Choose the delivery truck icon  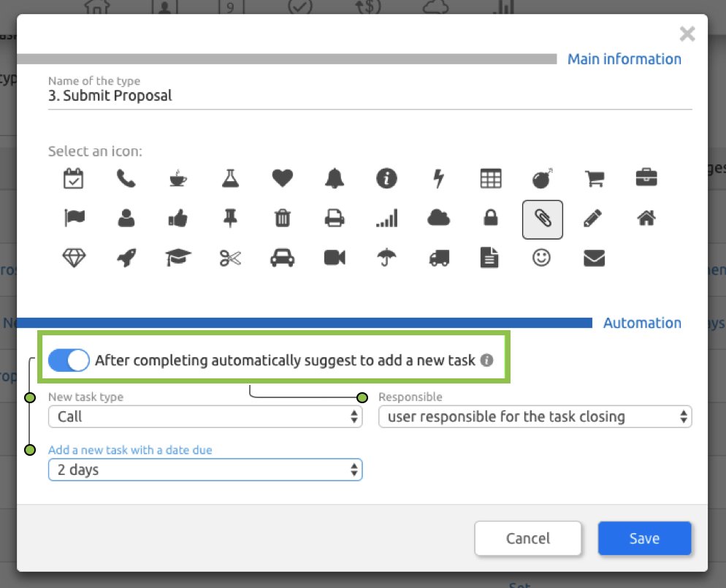click(x=439, y=259)
